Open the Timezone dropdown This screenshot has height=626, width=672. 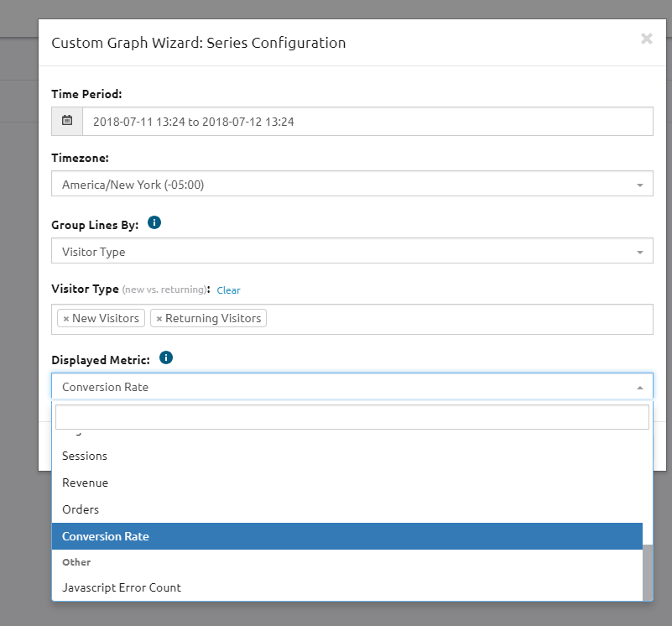(x=352, y=184)
